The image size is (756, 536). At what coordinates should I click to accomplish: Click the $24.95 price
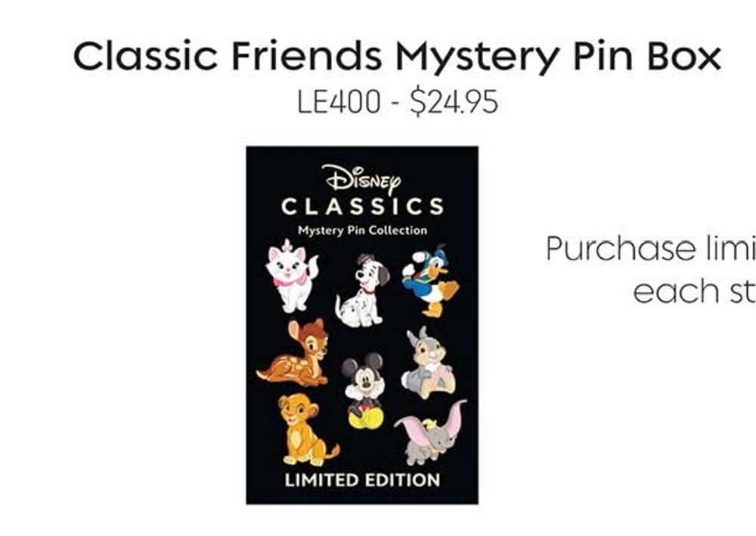pyautogui.click(x=454, y=102)
